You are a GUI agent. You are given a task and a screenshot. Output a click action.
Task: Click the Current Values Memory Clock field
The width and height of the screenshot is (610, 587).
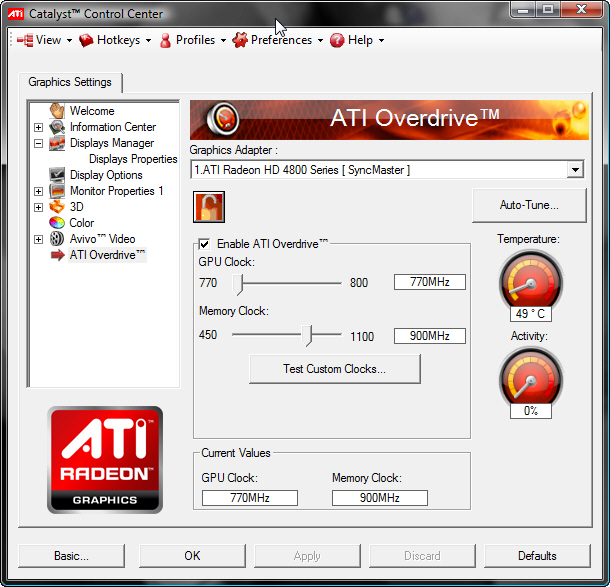[380, 498]
